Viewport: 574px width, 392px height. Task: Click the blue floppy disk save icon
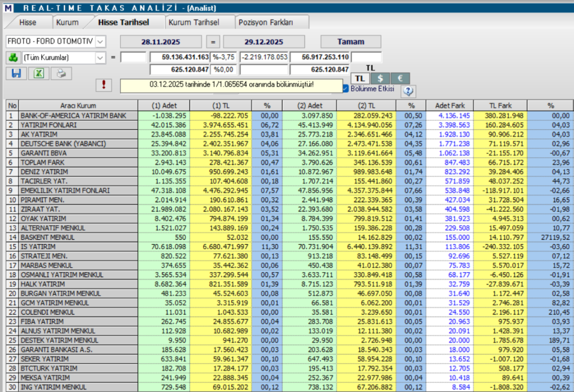coord(16,73)
